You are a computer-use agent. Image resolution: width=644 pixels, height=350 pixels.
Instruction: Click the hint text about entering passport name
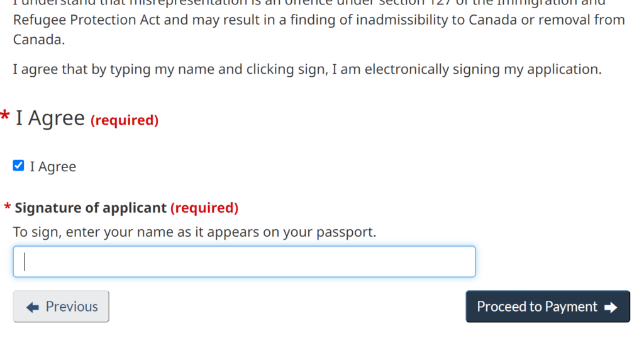pyautogui.click(x=194, y=232)
